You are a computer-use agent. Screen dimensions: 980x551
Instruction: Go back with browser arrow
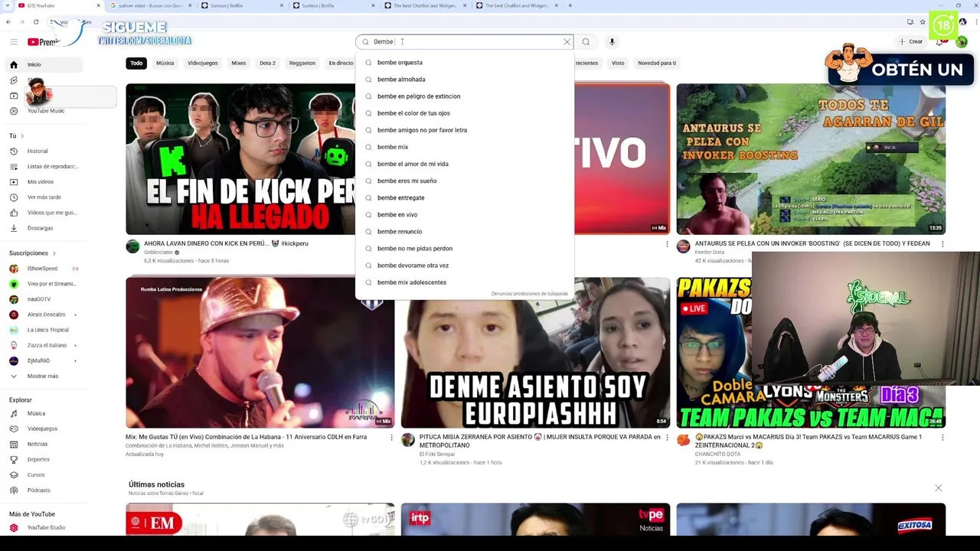tap(8, 21)
